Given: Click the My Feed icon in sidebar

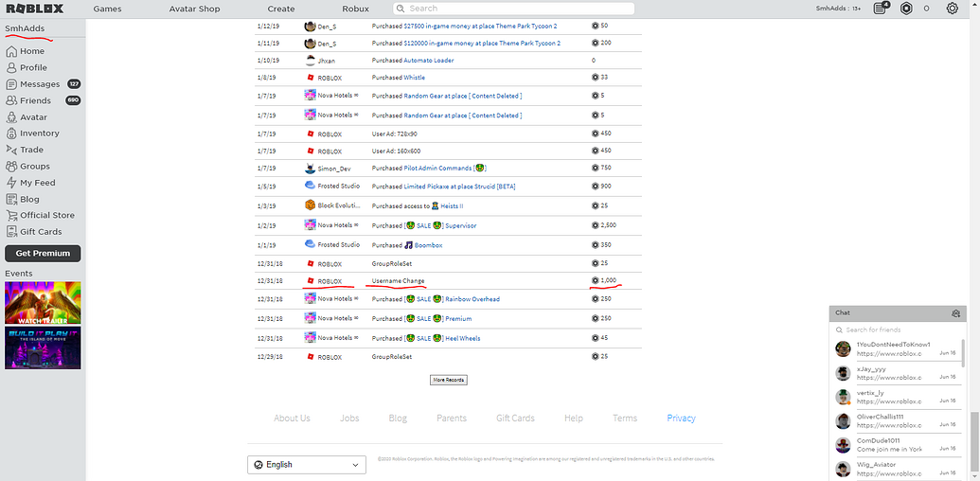Looking at the screenshot, I should 10,183.
